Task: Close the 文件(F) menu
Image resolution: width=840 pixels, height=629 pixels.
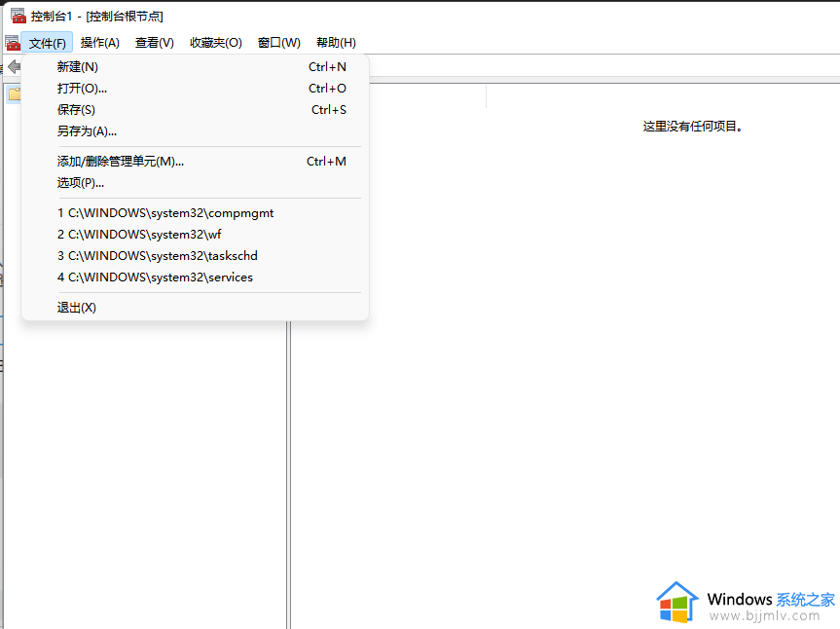Action: [47, 43]
